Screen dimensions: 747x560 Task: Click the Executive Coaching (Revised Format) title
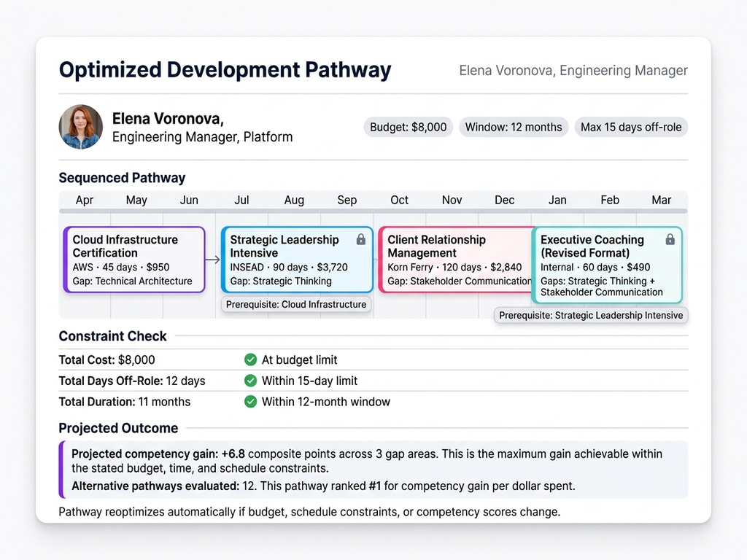(592, 246)
